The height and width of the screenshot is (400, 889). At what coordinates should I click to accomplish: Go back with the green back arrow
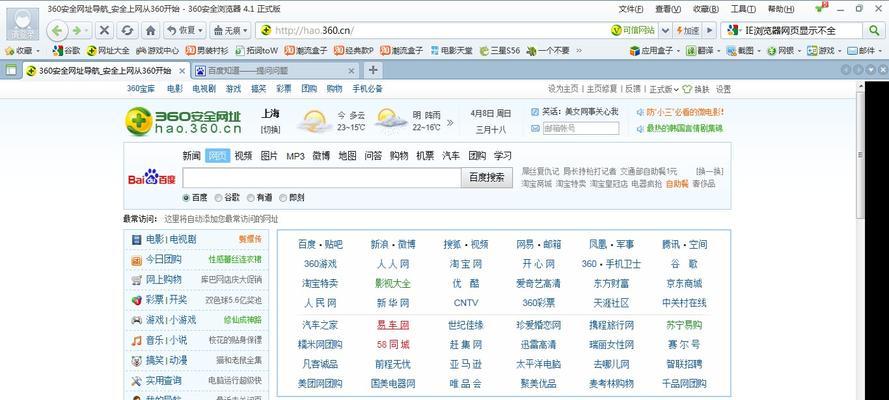point(58,30)
